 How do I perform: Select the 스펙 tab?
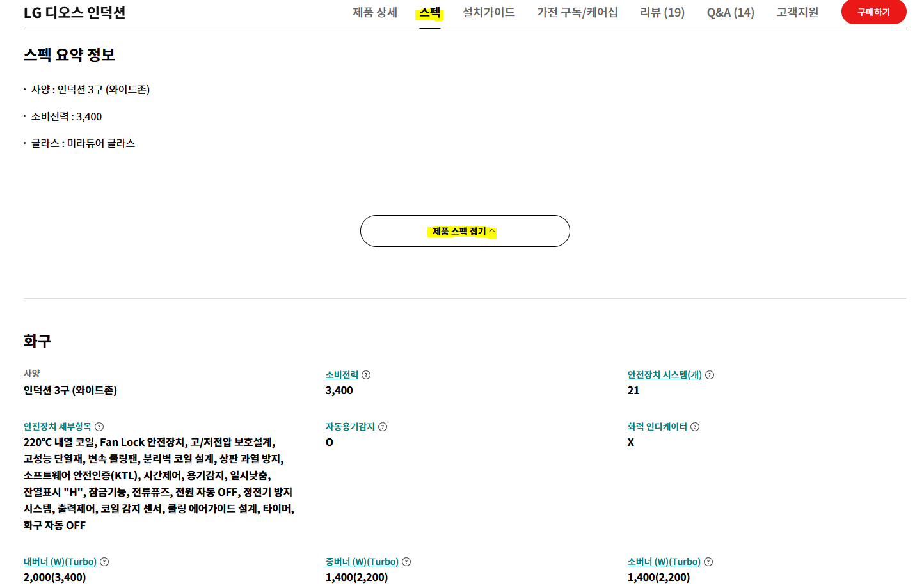[x=430, y=12]
